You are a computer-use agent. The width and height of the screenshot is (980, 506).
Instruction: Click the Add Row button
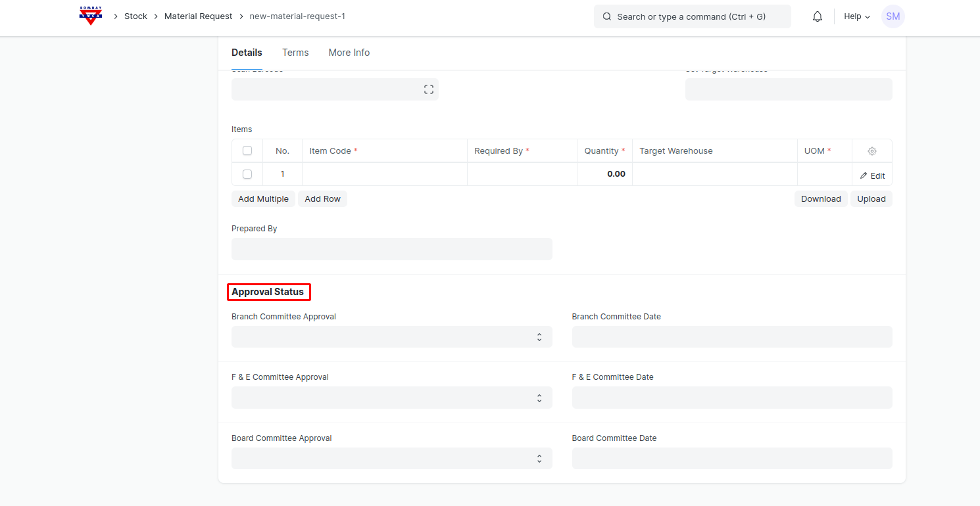322,199
